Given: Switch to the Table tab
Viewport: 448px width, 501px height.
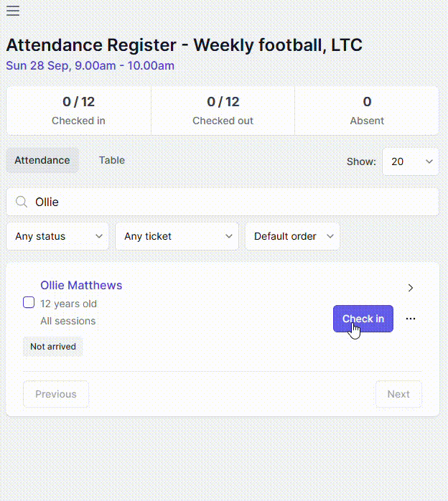Looking at the screenshot, I should (x=112, y=160).
